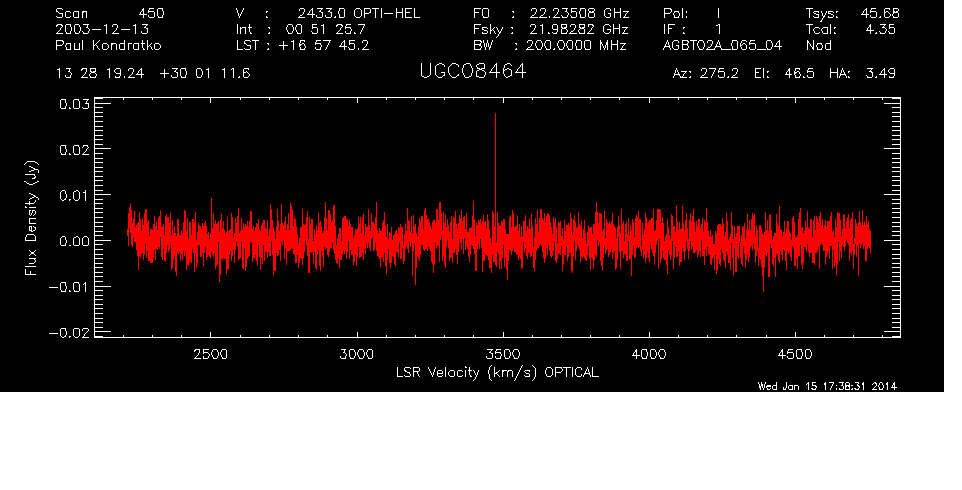Click the 4000 tick label on velocity axis
Screen dimensions: 962x490
point(649,354)
